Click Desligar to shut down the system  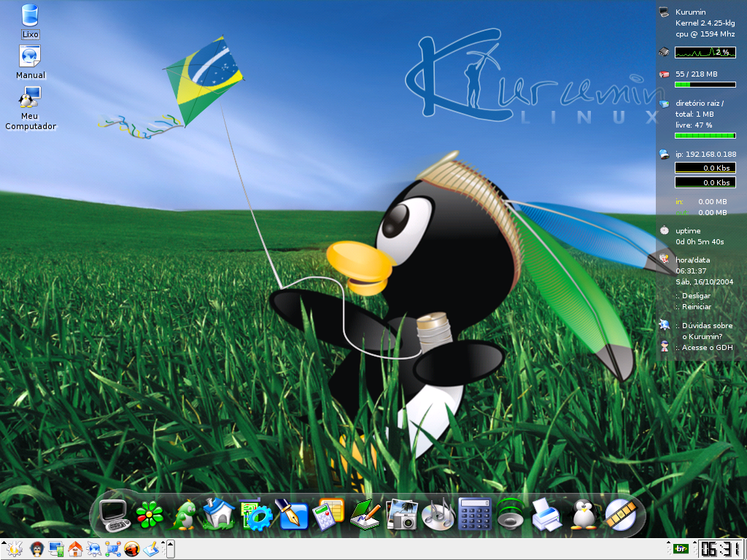pyautogui.click(x=692, y=296)
